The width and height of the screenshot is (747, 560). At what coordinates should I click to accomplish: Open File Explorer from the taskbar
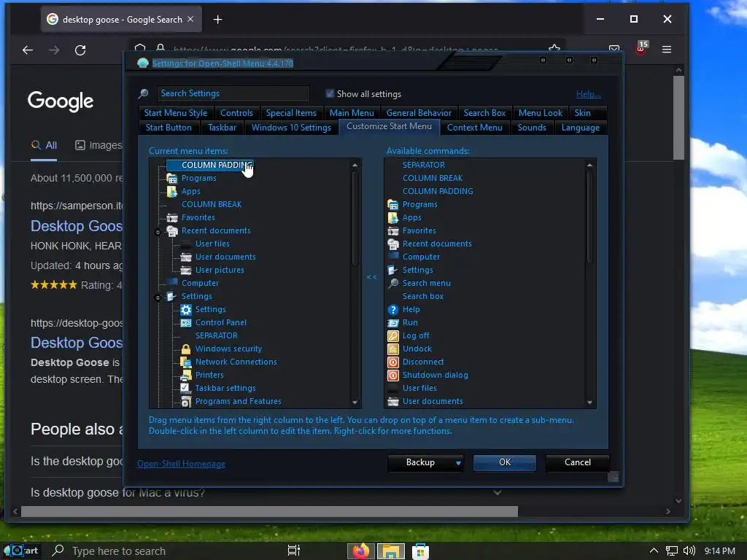click(x=391, y=551)
